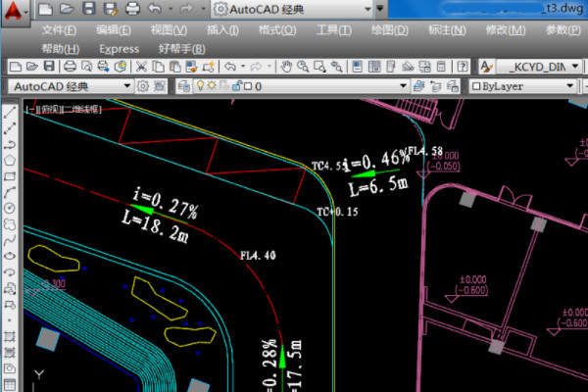This screenshot has width=588, height=392.
Task: Click Plot print icon in standard toolbar
Action: pyautogui.click(x=70, y=67)
